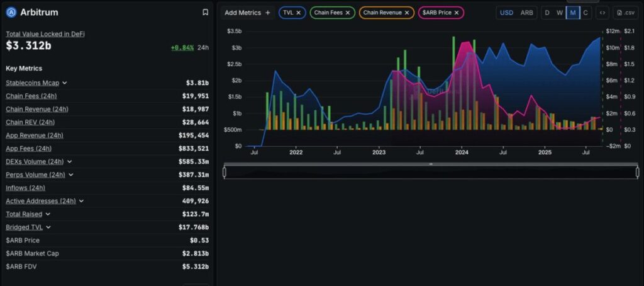Open the embed chart code icon

[602, 13]
